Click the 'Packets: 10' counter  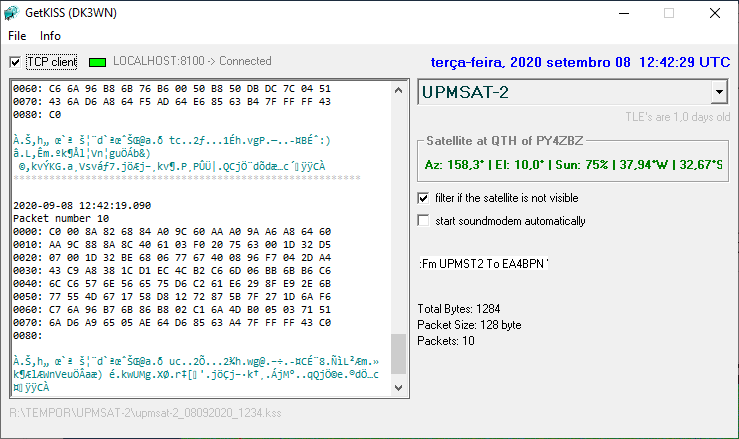point(446,341)
